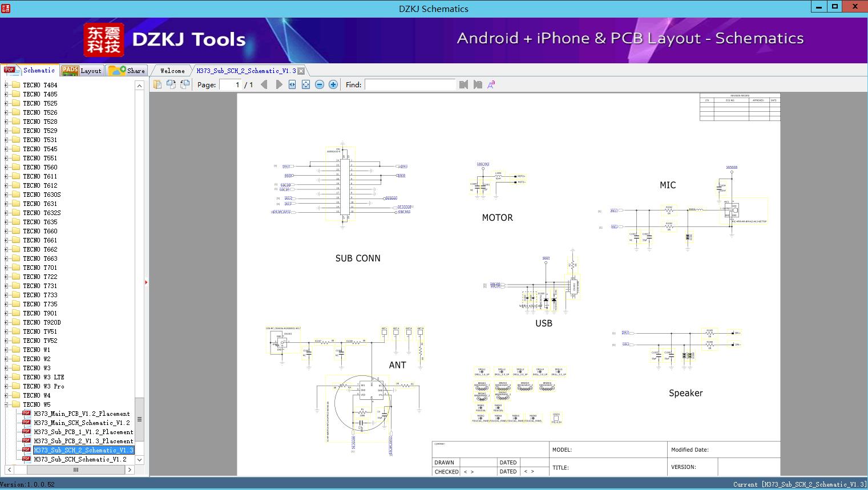Viewport: 868px width, 490px height.
Task: Click the find previous match icon
Action: coord(463,84)
